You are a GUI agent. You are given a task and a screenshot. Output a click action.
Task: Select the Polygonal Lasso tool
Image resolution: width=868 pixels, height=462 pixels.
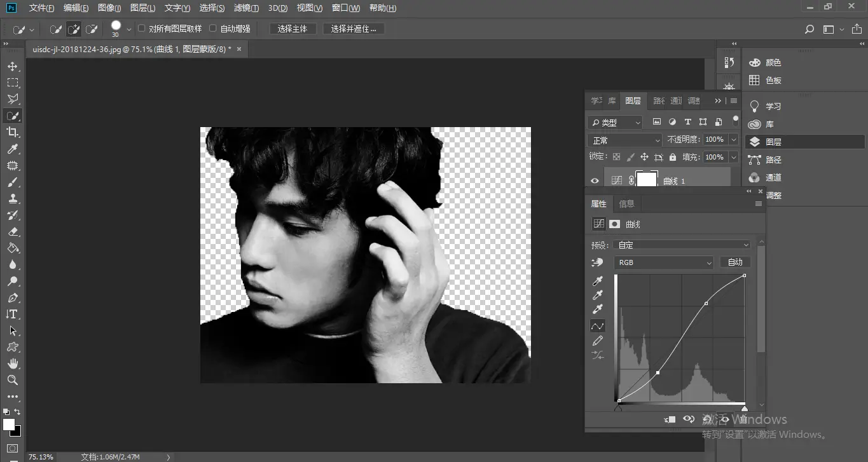tap(13, 99)
